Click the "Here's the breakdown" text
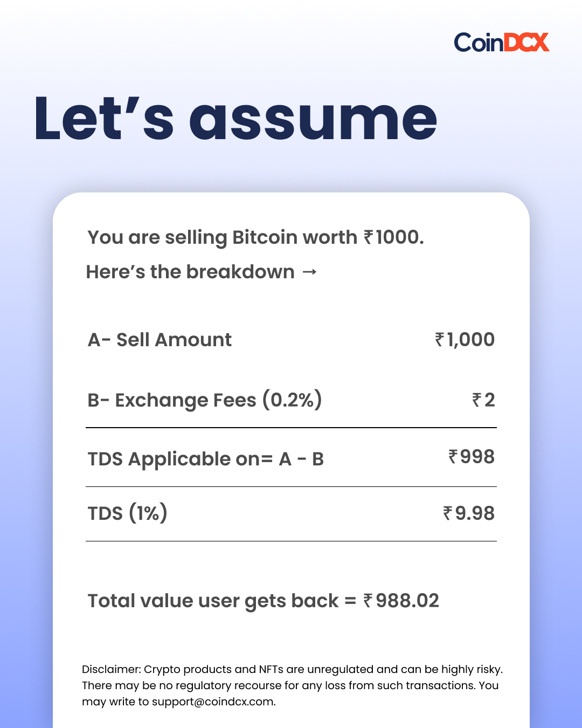 click(190, 272)
